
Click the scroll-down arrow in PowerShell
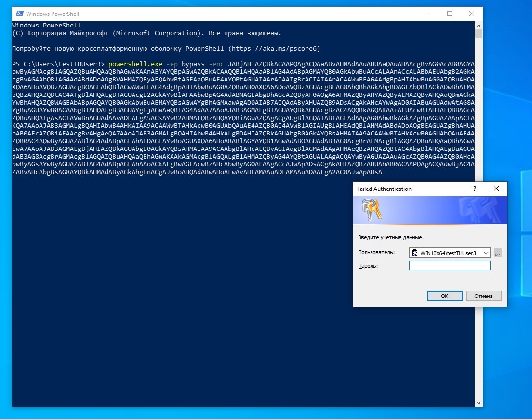(479, 403)
